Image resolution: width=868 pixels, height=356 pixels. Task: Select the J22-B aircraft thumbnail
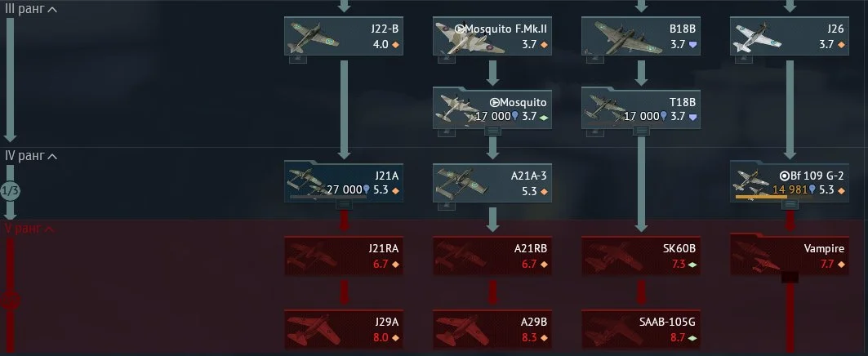[x=314, y=38]
